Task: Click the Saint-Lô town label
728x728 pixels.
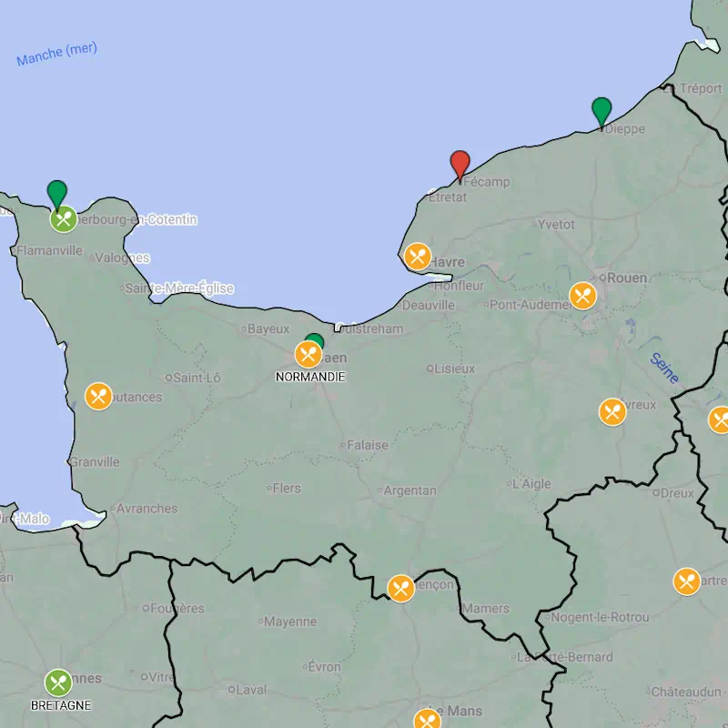Action: [x=197, y=378]
